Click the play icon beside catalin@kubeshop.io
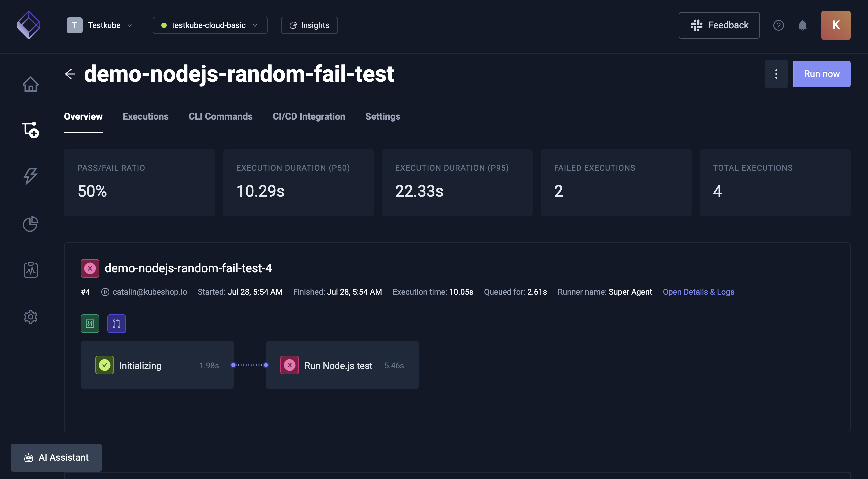The width and height of the screenshot is (868, 479). [105, 292]
